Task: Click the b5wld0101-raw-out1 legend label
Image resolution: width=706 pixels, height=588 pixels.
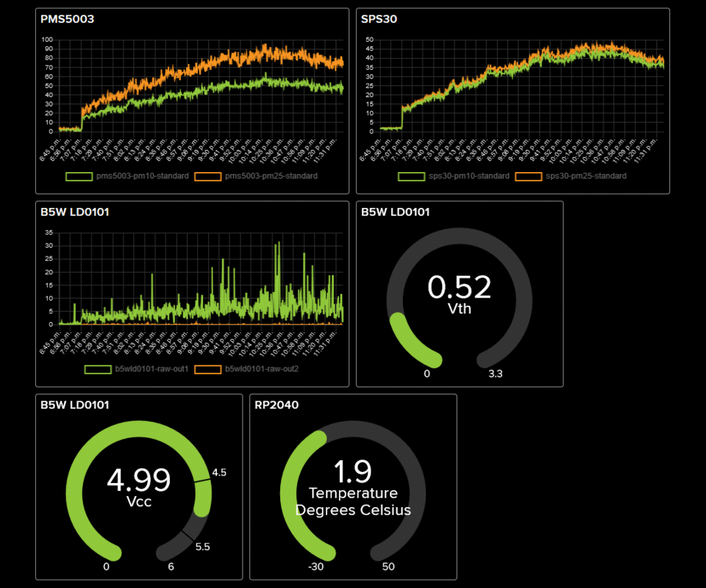Action: [x=151, y=369]
